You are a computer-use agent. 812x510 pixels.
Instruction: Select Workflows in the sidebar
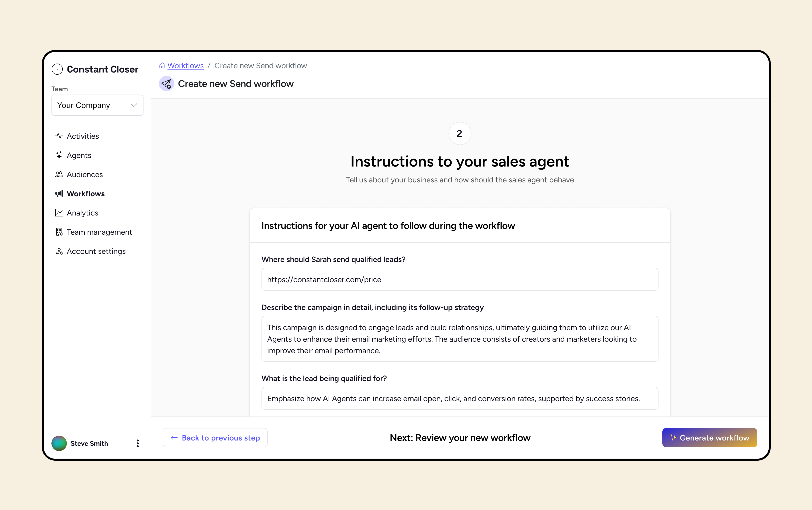[x=86, y=194]
